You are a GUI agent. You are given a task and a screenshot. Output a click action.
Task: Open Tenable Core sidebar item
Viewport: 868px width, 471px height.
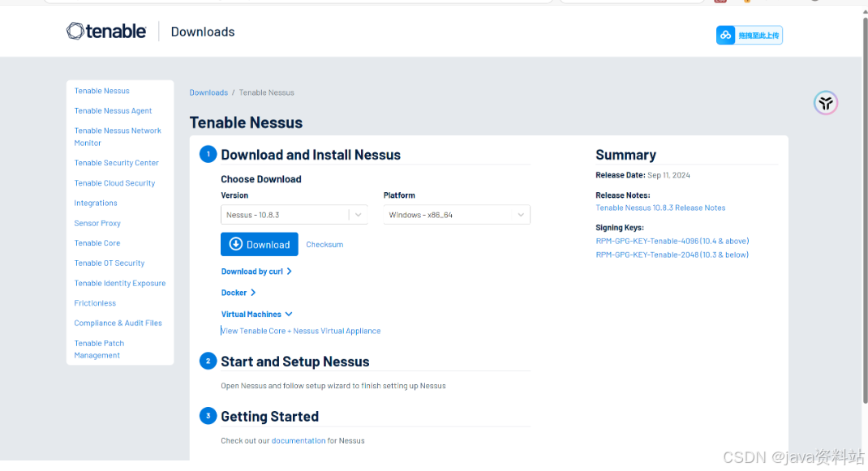coord(97,243)
